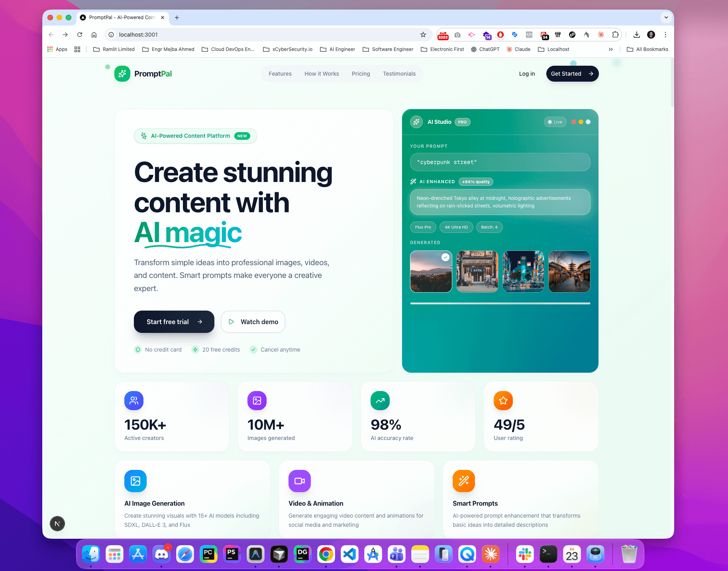Open Chrome's three-dot menu
728x571 pixels.
(x=665, y=35)
